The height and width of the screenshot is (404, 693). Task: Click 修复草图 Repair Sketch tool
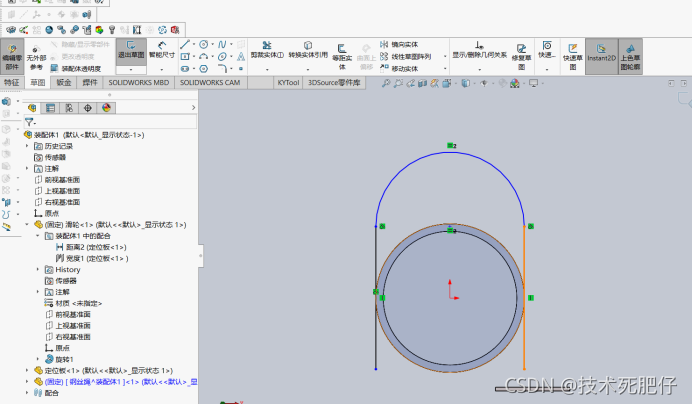[x=522, y=57]
